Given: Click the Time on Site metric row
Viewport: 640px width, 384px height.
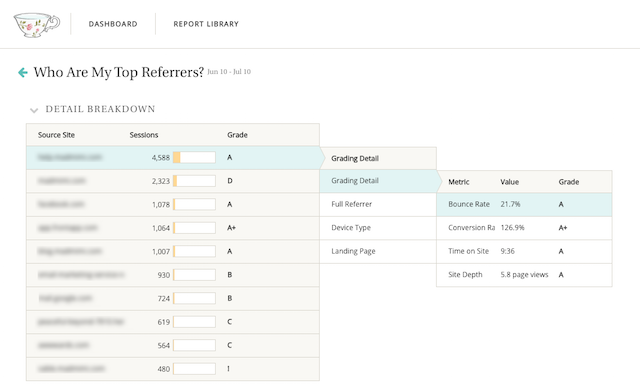Looking at the screenshot, I should click(524, 251).
